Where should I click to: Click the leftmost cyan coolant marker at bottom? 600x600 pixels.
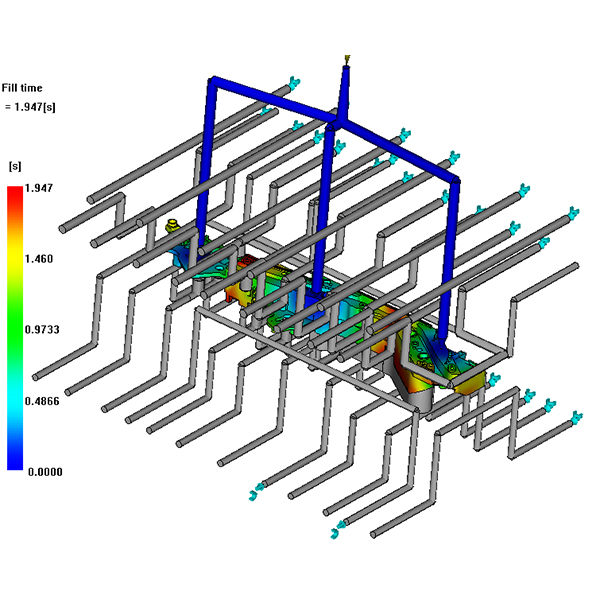click(x=256, y=491)
